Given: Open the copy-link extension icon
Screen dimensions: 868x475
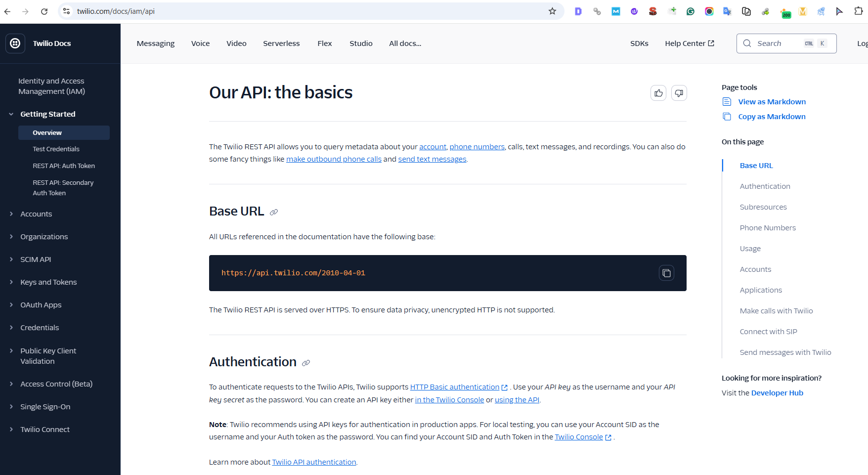Looking at the screenshot, I should click(x=746, y=11).
